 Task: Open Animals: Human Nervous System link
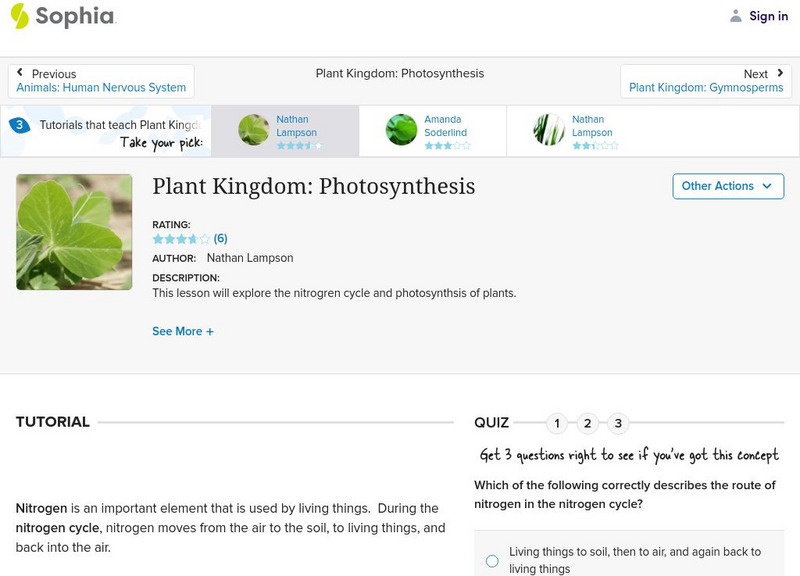point(101,88)
